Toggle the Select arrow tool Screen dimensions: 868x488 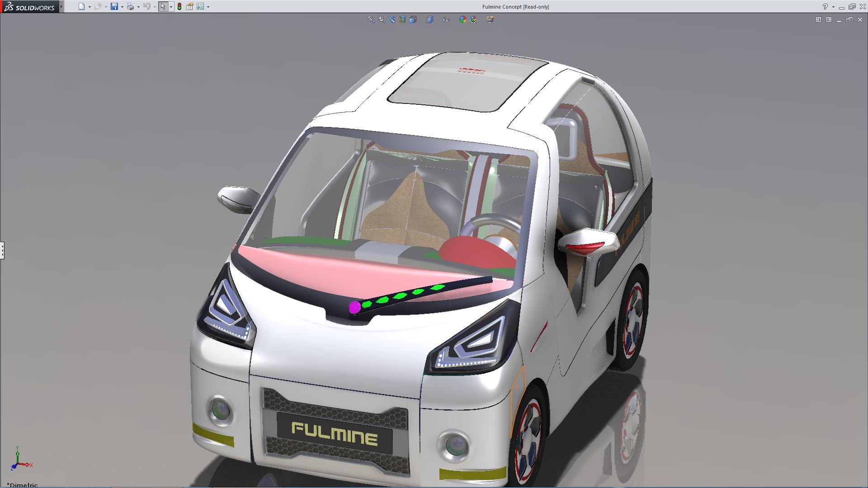163,6
